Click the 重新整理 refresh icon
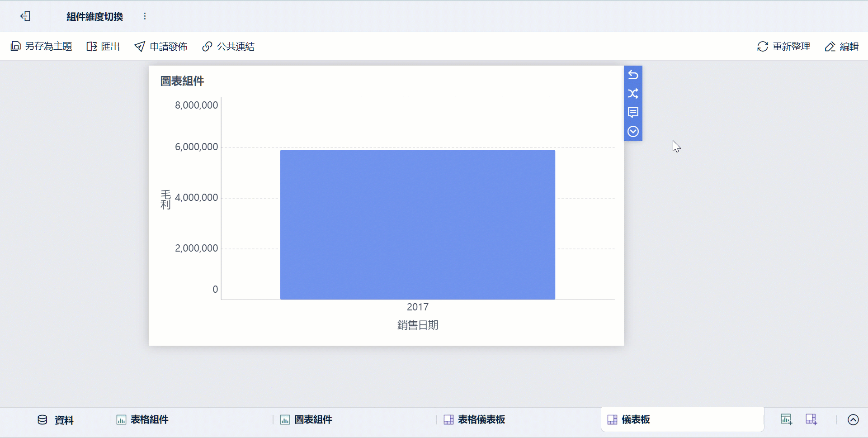 coord(783,46)
